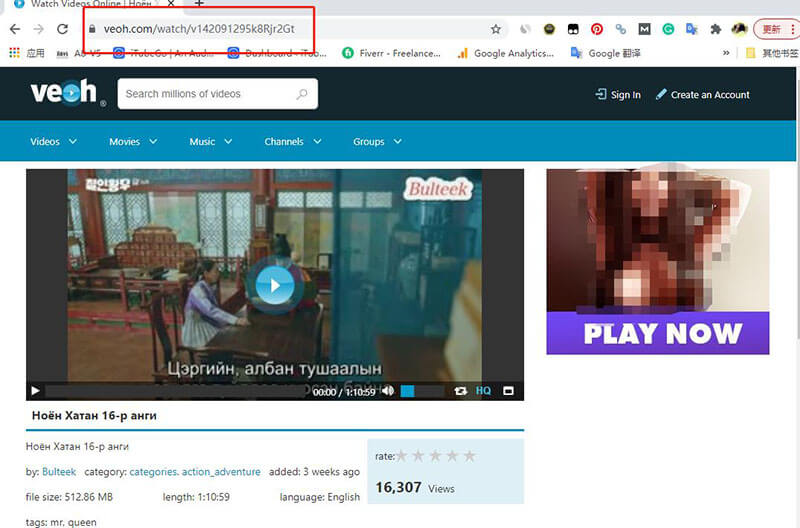Expand the Music menu

tap(211, 141)
